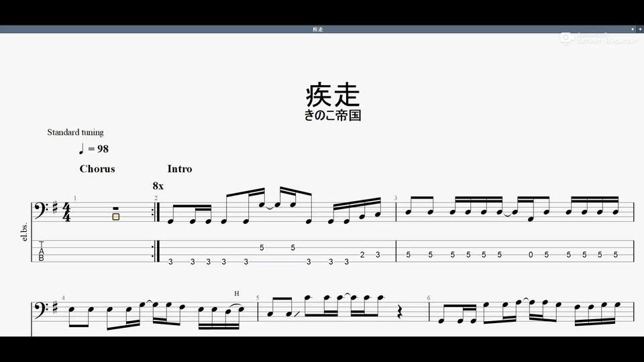Click measure number 1
The image size is (644, 362).
(x=74, y=198)
